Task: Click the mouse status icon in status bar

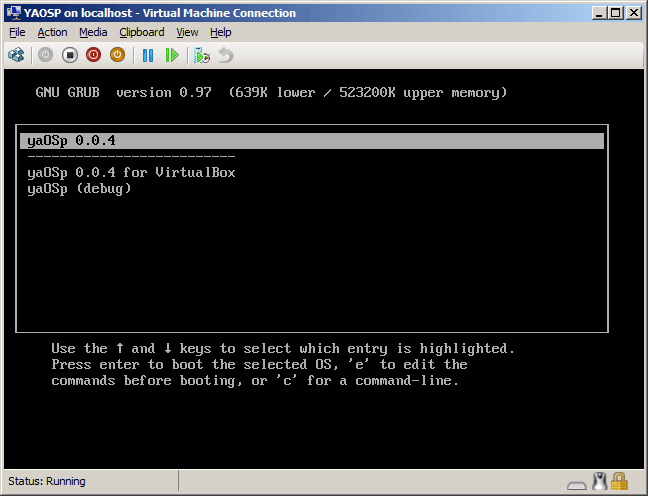Action: [x=599, y=481]
